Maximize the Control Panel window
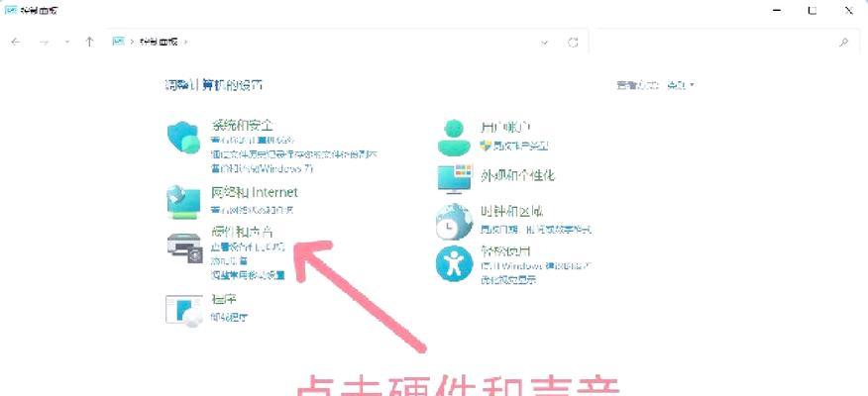Viewport: 868px width, 396px height. tap(813, 10)
